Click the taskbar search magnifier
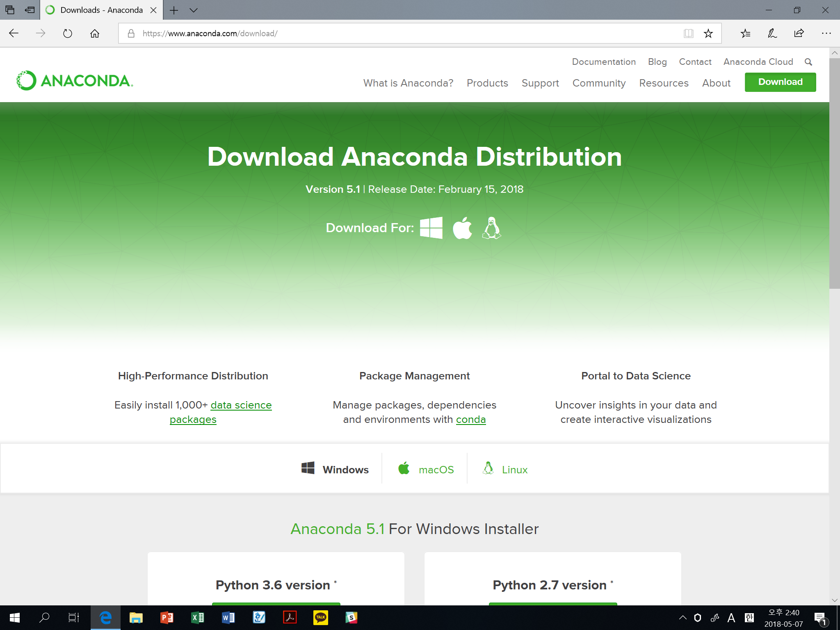Screen dimensions: 840x630 pyautogui.click(x=44, y=618)
